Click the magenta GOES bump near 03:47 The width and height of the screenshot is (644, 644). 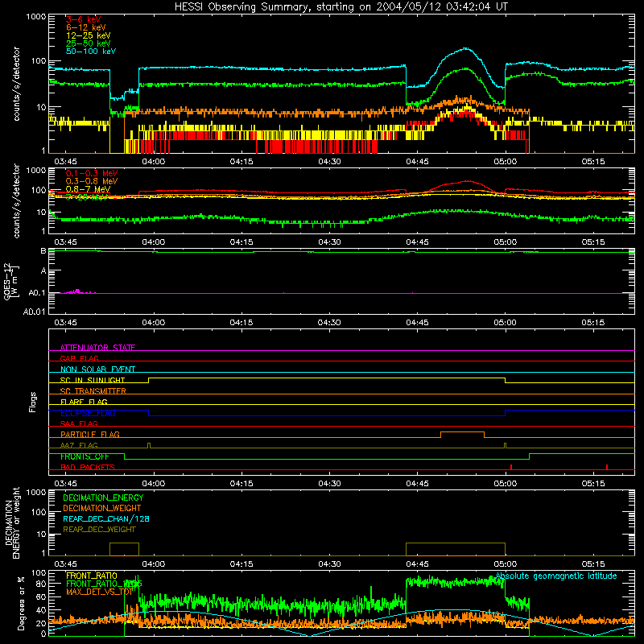[x=76, y=291]
